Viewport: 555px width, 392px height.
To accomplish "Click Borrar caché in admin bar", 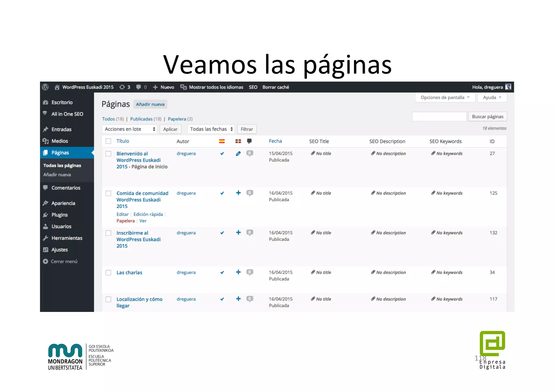I will (276, 87).
